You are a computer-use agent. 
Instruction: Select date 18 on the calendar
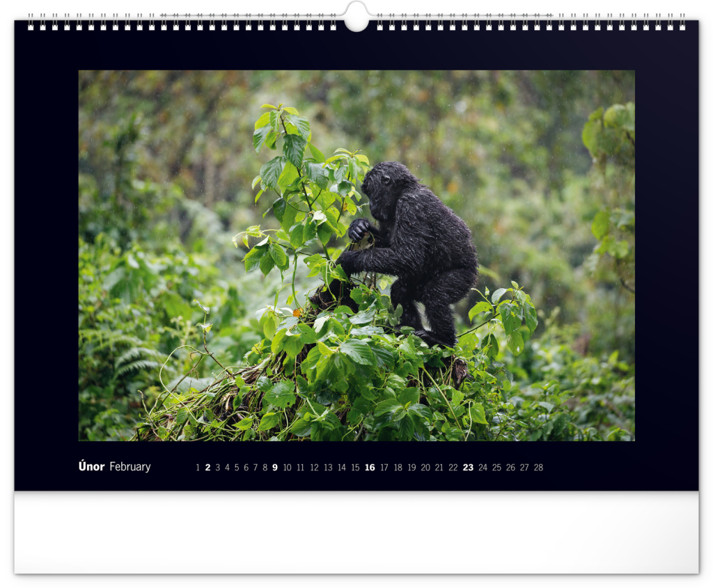click(398, 468)
